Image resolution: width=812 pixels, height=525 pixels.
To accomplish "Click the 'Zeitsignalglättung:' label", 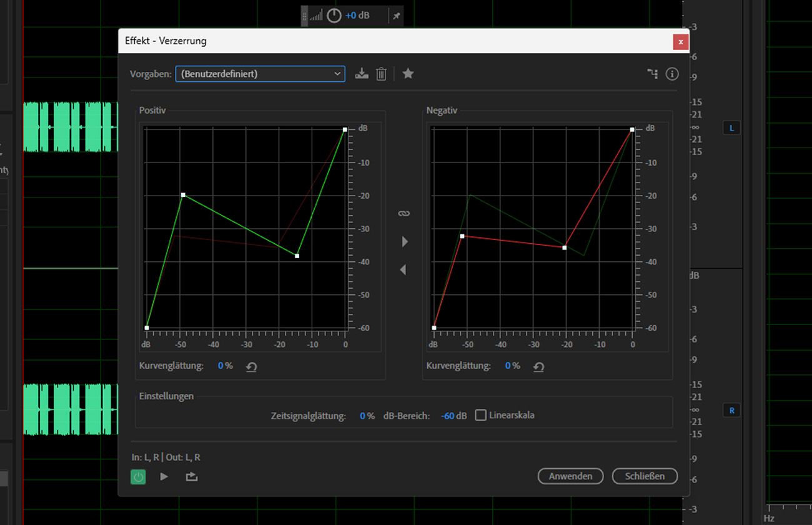I will (x=309, y=416).
